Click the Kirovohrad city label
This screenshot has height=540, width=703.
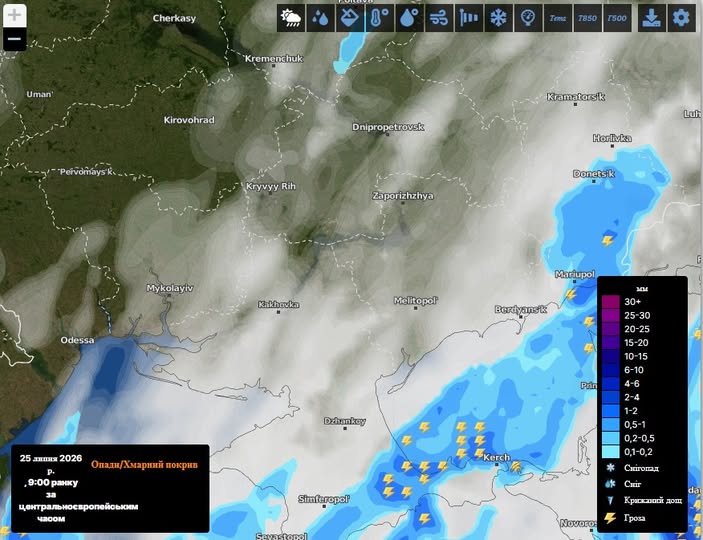[189, 120]
